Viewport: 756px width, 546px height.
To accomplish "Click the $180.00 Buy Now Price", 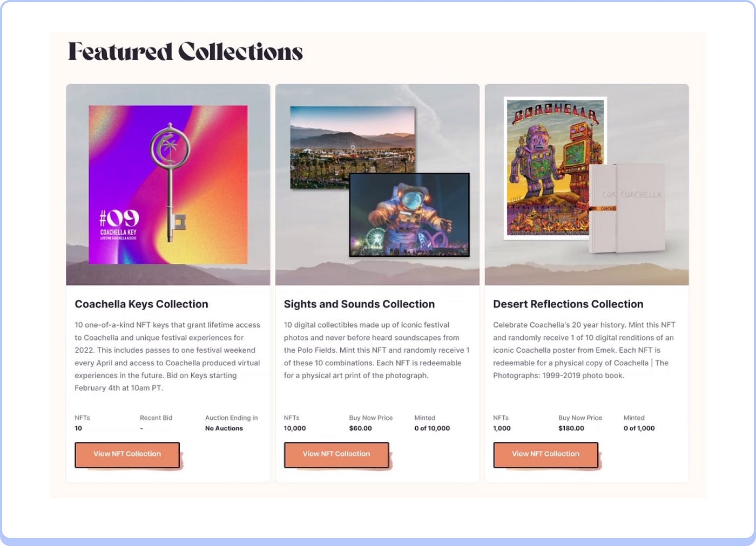I will coord(571,428).
